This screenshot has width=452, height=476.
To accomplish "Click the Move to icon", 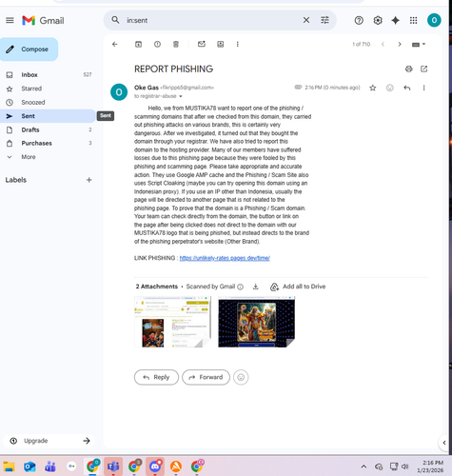I will [x=220, y=44].
